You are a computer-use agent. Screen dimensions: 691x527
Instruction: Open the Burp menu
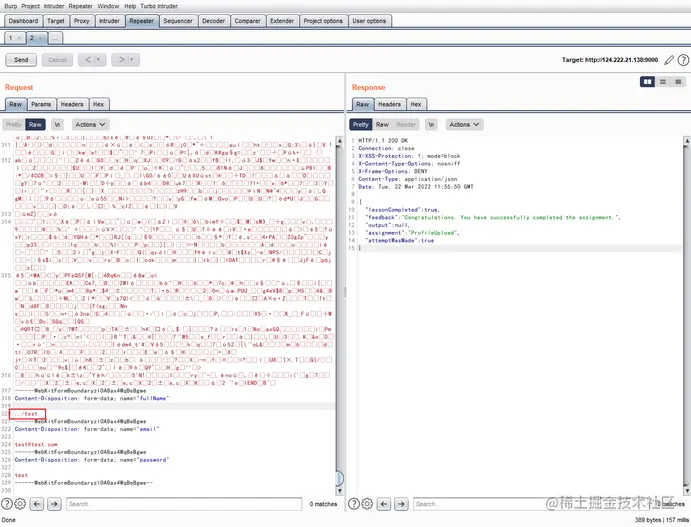[11, 6]
